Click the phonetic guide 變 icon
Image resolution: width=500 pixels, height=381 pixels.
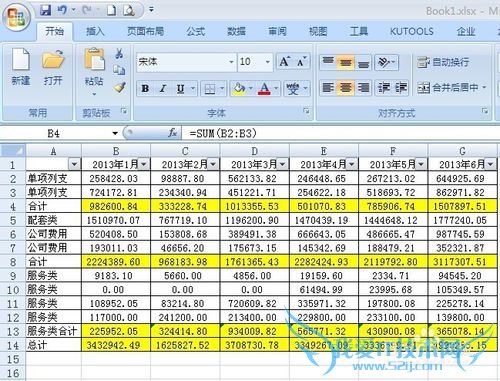[293, 89]
